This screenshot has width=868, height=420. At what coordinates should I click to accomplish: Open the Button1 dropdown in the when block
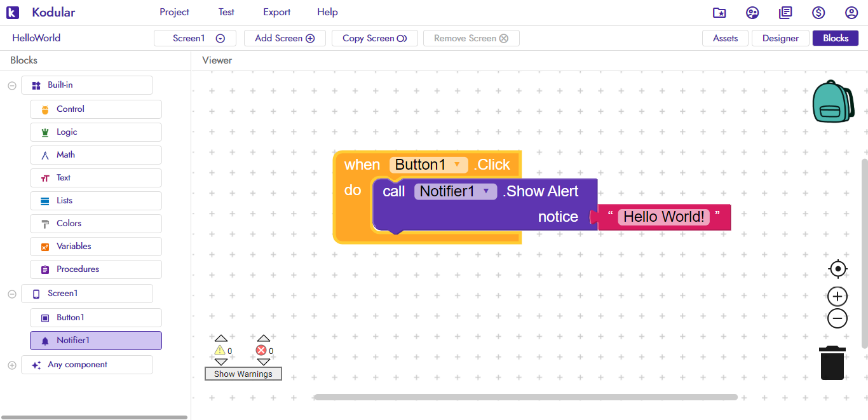point(429,165)
